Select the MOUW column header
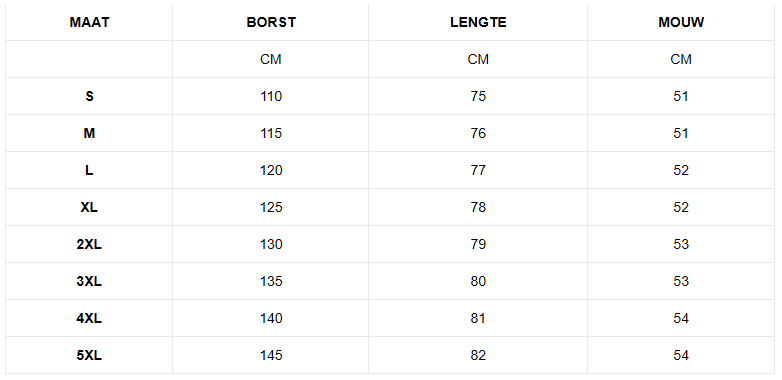 coord(681,22)
